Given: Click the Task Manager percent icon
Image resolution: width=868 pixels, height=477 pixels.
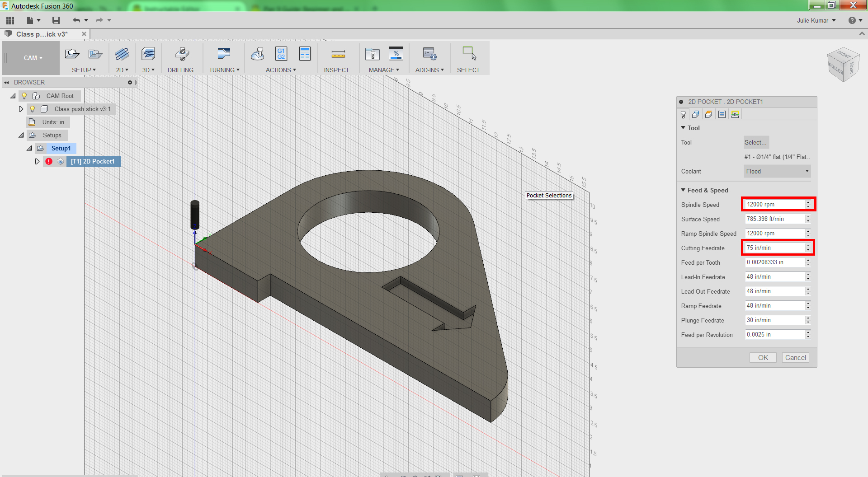Looking at the screenshot, I should [x=396, y=54].
